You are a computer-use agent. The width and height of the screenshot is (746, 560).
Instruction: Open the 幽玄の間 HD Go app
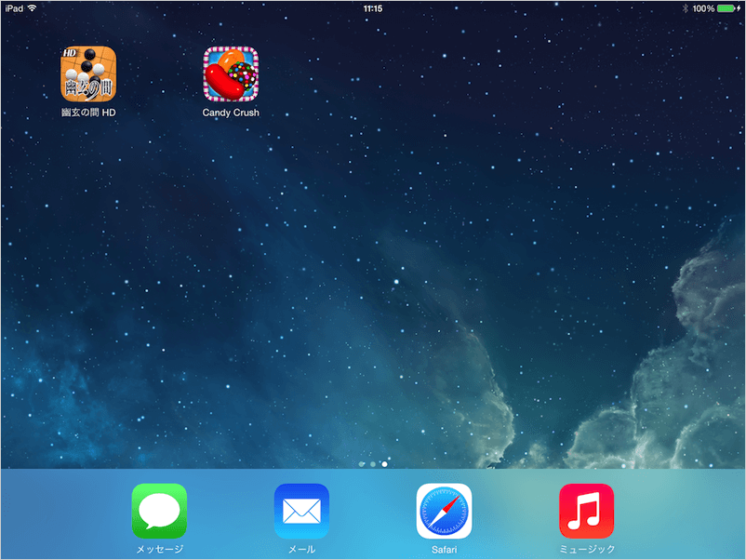(88, 73)
